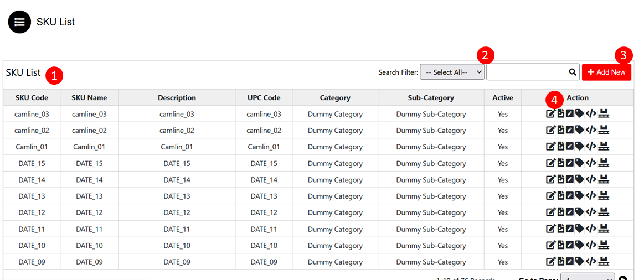Click the Add New button
This screenshot has height=280, width=644.
(606, 72)
